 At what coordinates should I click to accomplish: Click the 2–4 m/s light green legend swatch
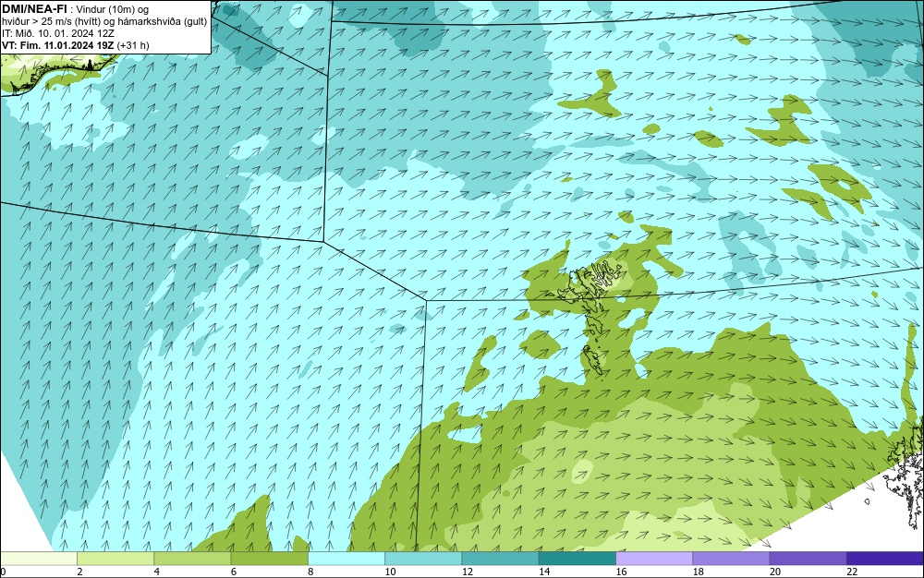point(115,558)
